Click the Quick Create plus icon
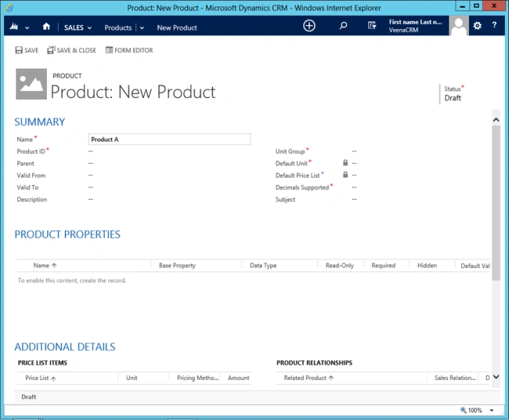This screenshot has width=509, height=420. pos(309,26)
